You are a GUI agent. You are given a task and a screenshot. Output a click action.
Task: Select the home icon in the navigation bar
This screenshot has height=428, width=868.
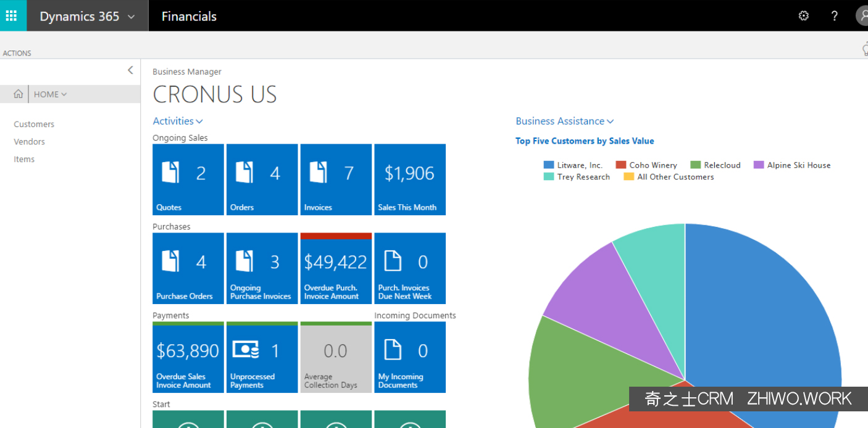(17, 94)
